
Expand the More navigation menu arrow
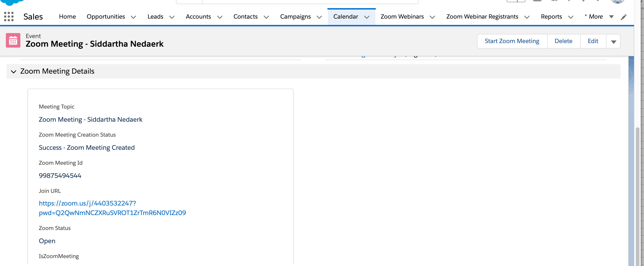pyautogui.click(x=611, y=17)
